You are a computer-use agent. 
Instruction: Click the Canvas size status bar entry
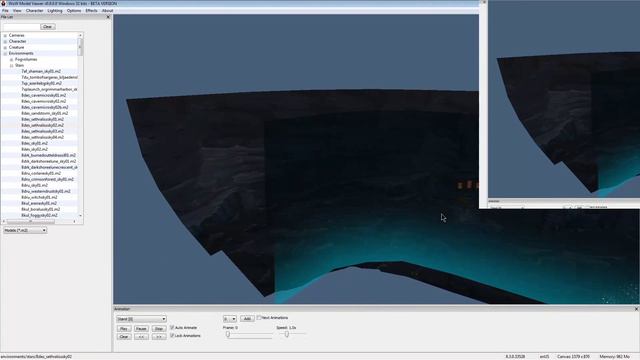pos(573,357)
